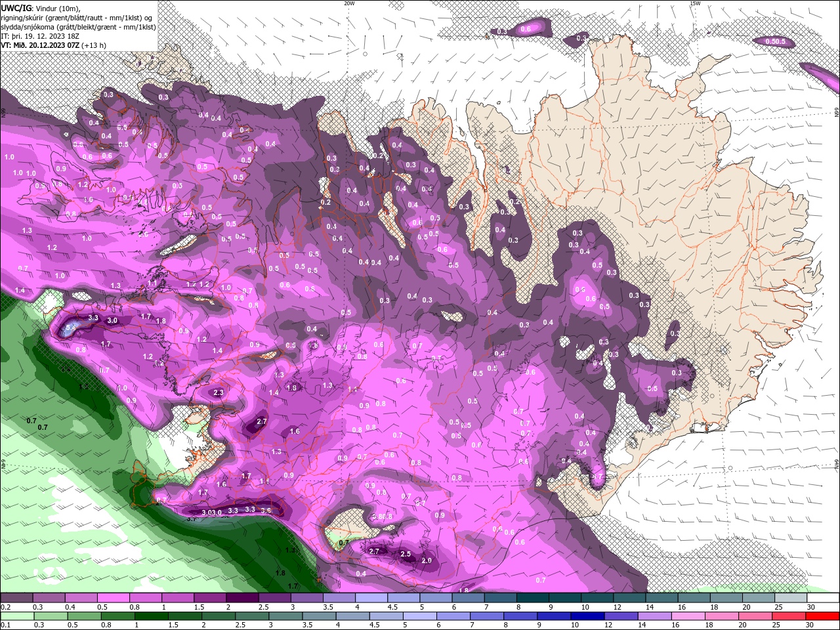Click the valid time 'VT: Mið. 20.12.2023 07Z'

(40, 45)
